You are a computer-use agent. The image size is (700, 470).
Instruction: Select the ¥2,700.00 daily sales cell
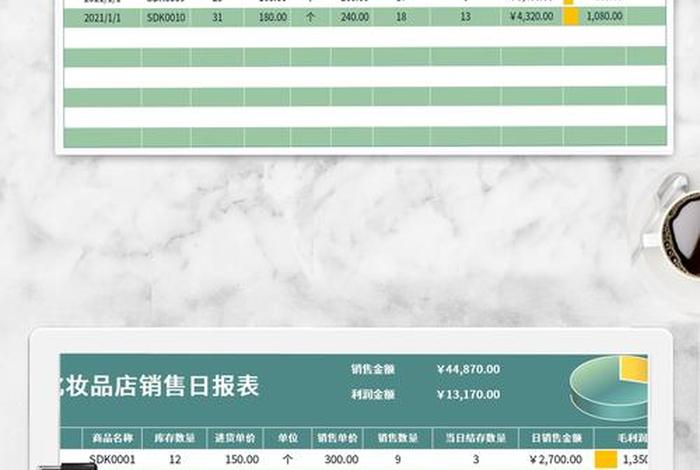pyautogui.click(x=556, y=459)
